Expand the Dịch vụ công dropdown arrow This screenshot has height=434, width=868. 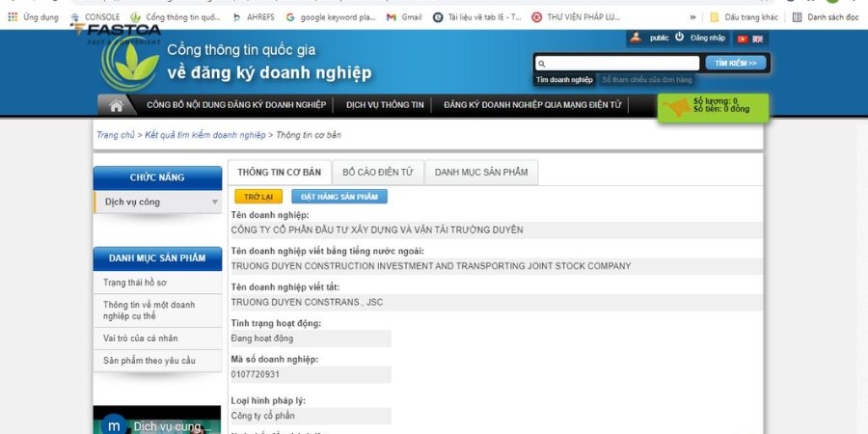(215, 203)
